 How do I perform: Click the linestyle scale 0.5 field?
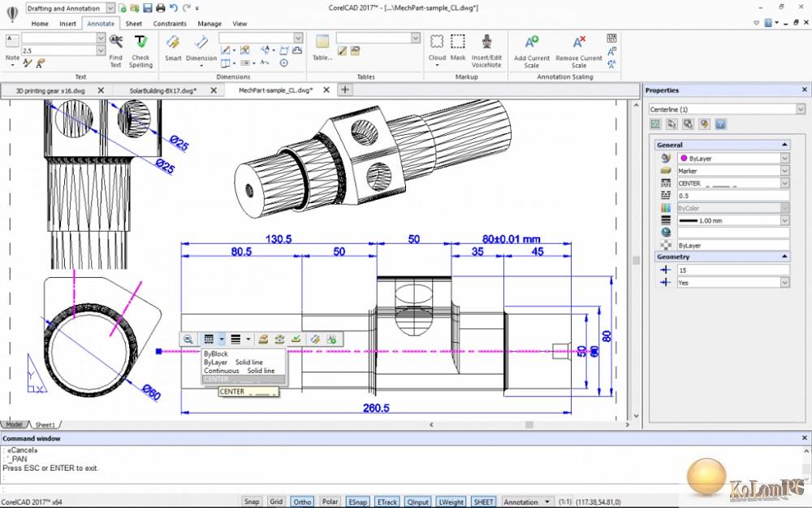pos(733,195)
